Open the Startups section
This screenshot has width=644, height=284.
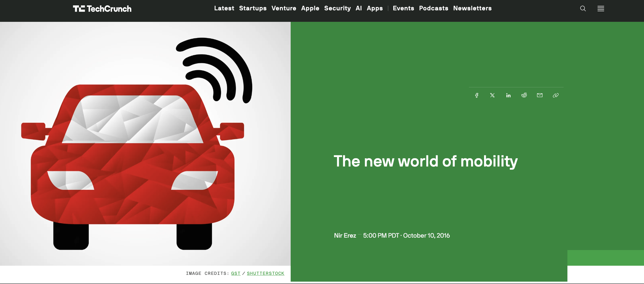(253, 9)
